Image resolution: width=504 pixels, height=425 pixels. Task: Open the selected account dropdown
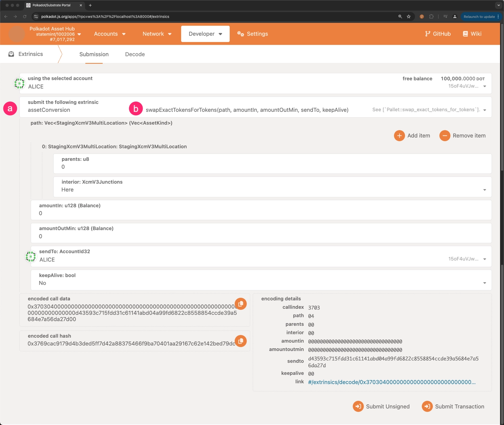(x=484, y=86)
